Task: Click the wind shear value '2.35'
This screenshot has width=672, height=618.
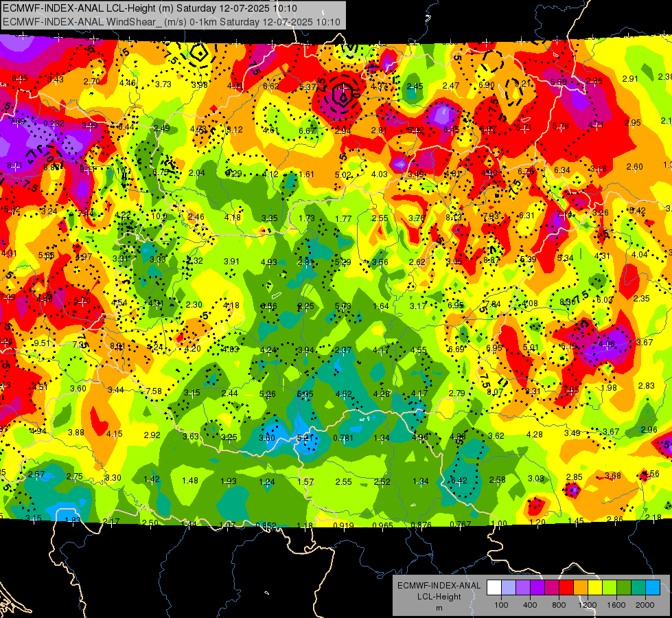Action: 642,298
